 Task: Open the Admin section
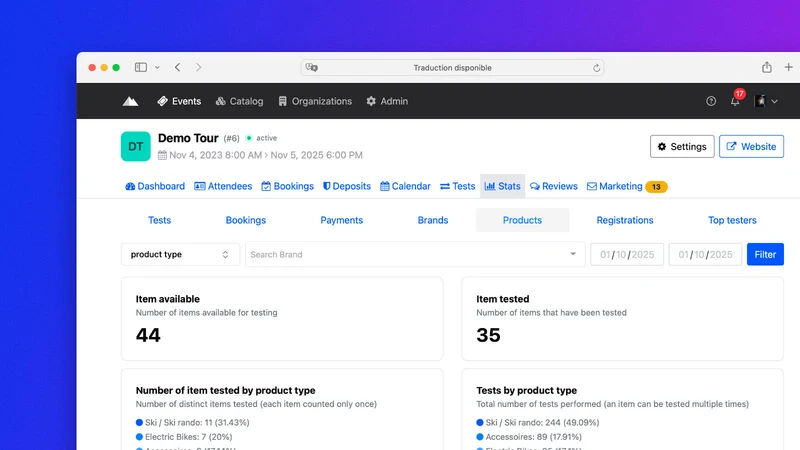[x=387, y=101]
